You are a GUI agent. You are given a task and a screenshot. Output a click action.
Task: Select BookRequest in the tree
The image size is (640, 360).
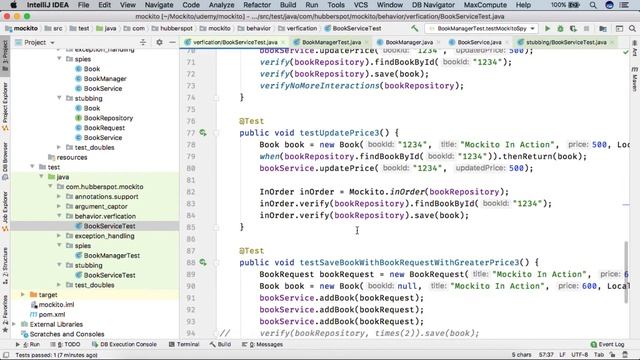(104, 128)
